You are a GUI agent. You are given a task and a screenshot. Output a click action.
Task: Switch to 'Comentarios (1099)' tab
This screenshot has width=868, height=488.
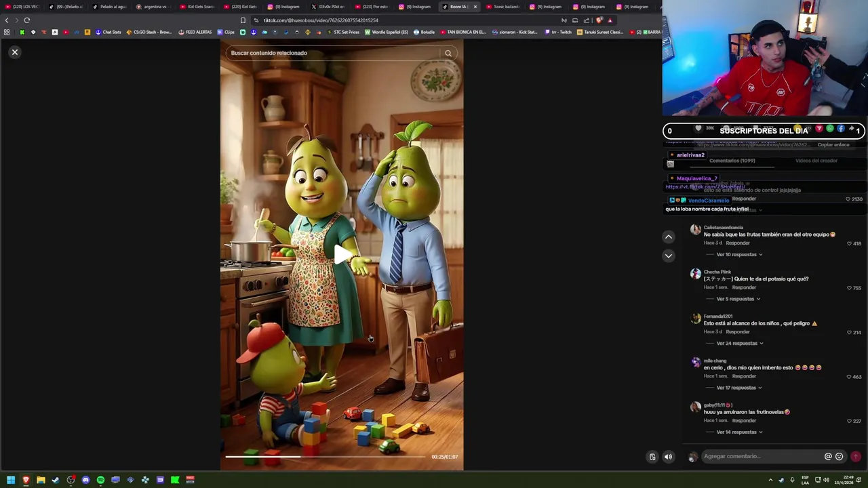[x=732, y=161]
